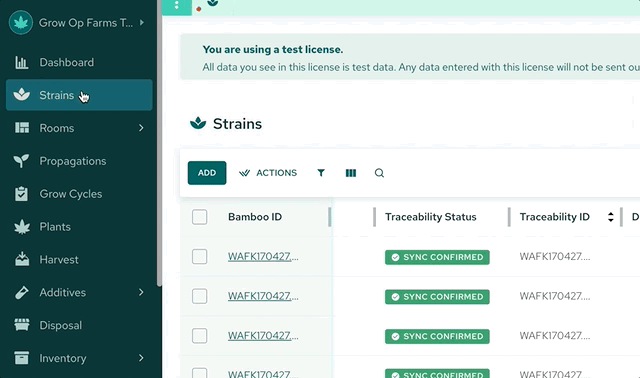Click third row SYNC CONFIRMED badge
This screenshot has width=640, height=378.
point(437,336)
